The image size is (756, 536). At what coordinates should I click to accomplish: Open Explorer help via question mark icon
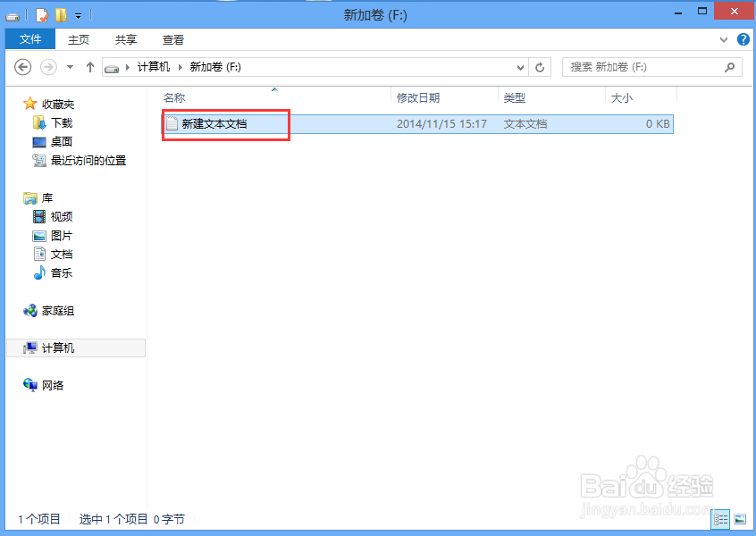pos(743,39)
